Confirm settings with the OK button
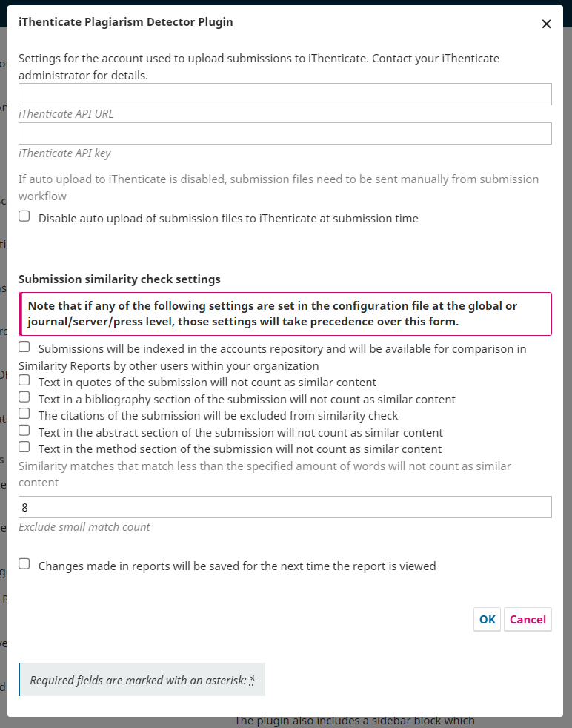The height and width of the screenshot is (728, 572). pyautogui.click(x=487, y=619)
